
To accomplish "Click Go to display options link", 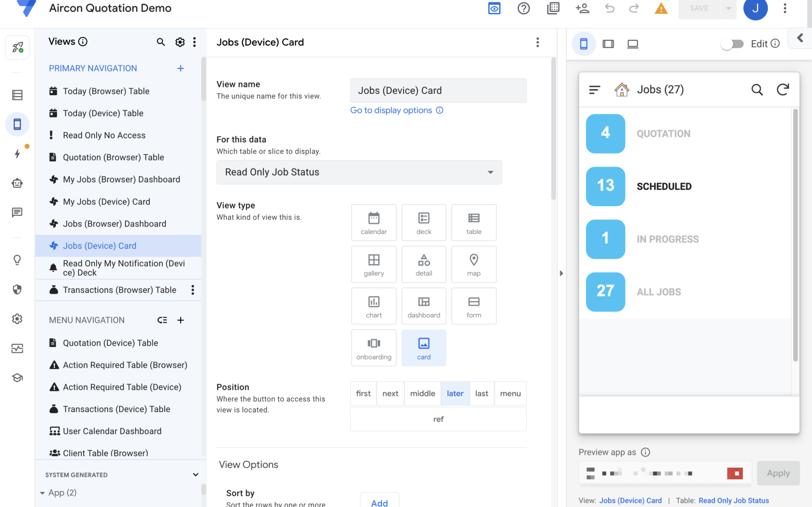I will (x=391, y=110).
